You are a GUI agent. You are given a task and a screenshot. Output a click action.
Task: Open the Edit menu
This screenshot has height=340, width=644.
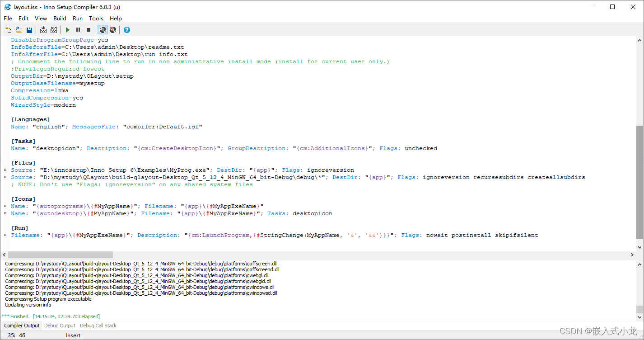(x=23, y=18)
